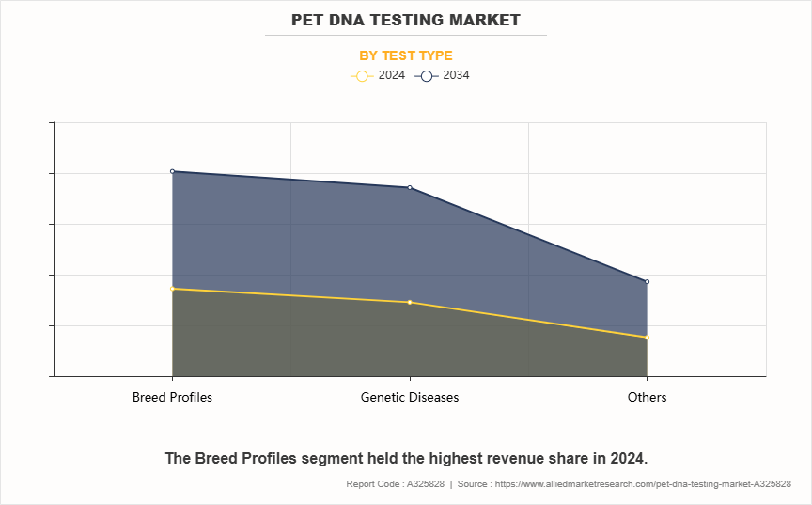Select the 2034 data point for Others
This screenshot has width=812, height=505.
pos(647,281)
